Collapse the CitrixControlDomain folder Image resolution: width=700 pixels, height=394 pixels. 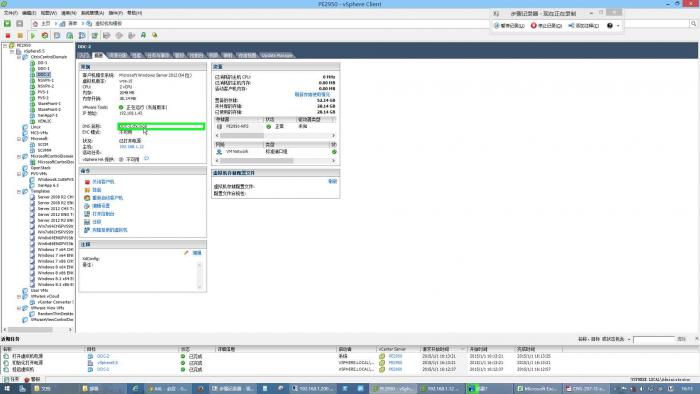(x=19, y=57)
